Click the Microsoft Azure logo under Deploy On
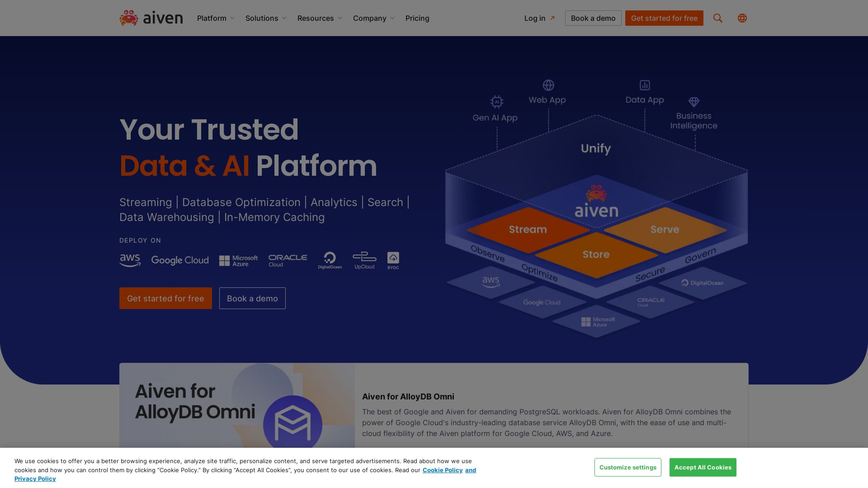 238,261
